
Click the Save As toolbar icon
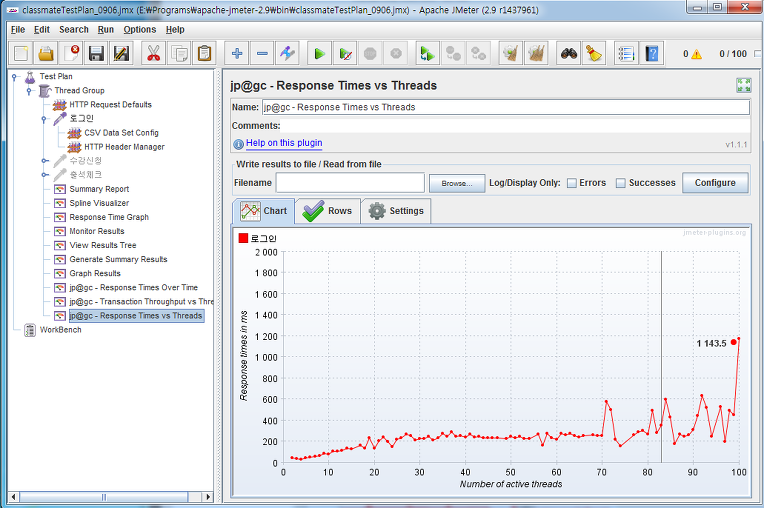[121, 53]
